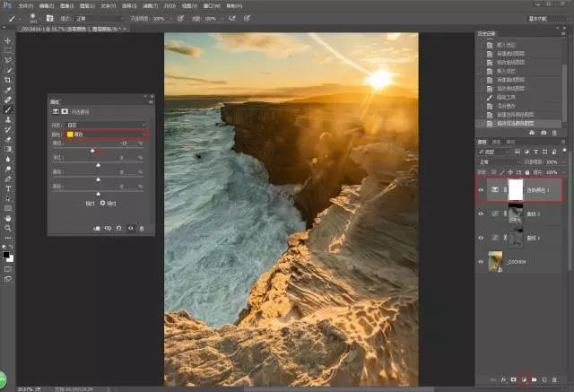574x392 pixels.
Task: Select the Selective Color layer mask thumbnail
Action: click(516, 190)
